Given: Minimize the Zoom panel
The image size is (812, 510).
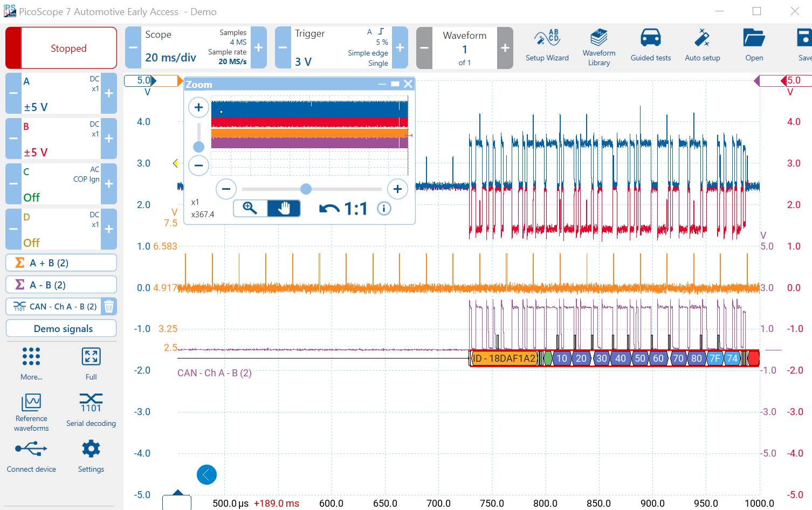Looking at the screenshot, I should point(382,84).
